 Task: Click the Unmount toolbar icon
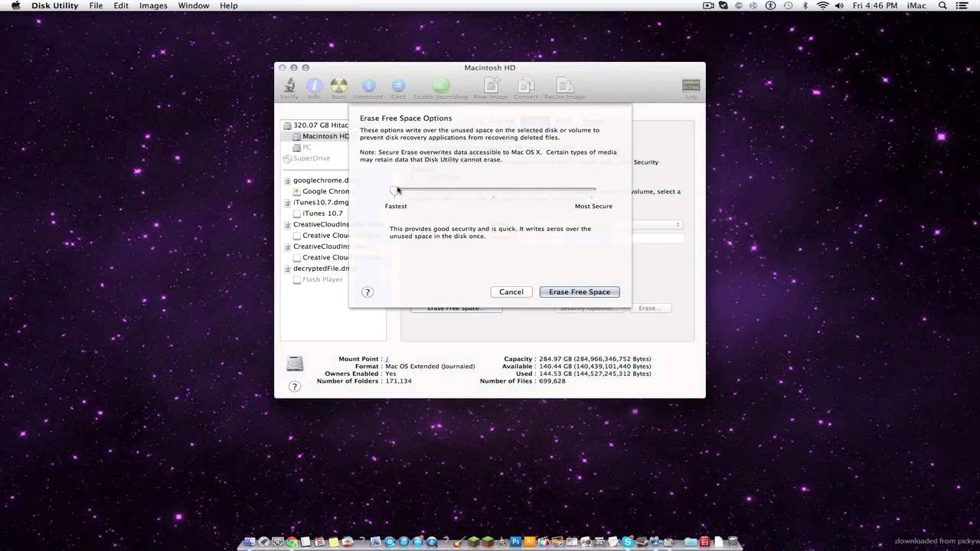click(x=368, y=86)
